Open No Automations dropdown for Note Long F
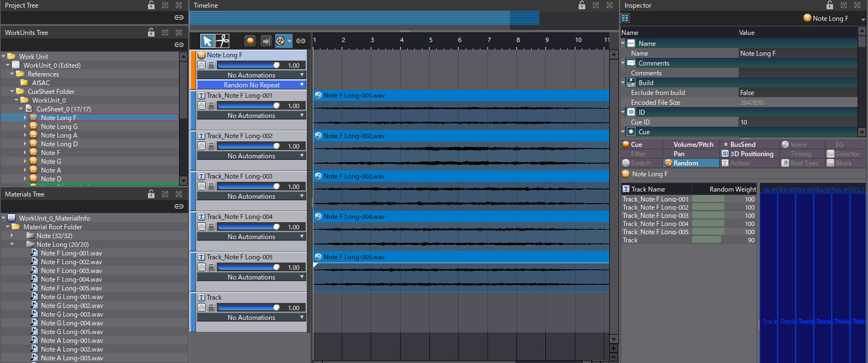Viewport: 868px width, 363px height. (x=252, y=75)
